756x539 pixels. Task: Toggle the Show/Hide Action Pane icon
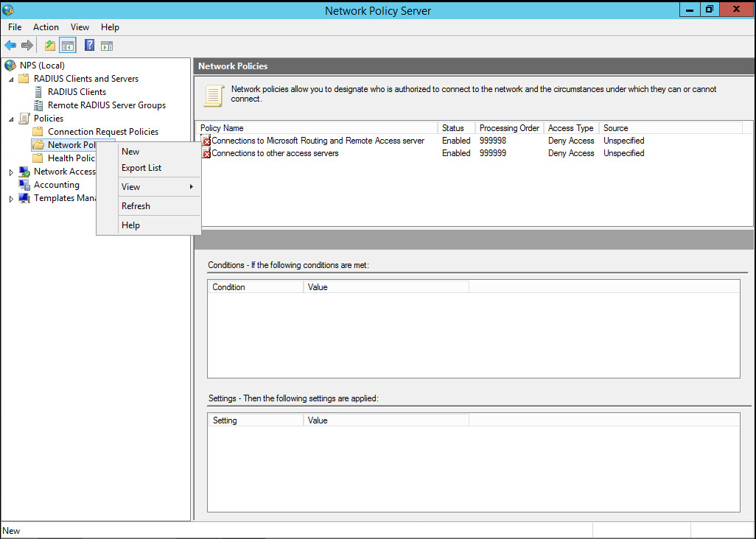(x=107, y=46)
